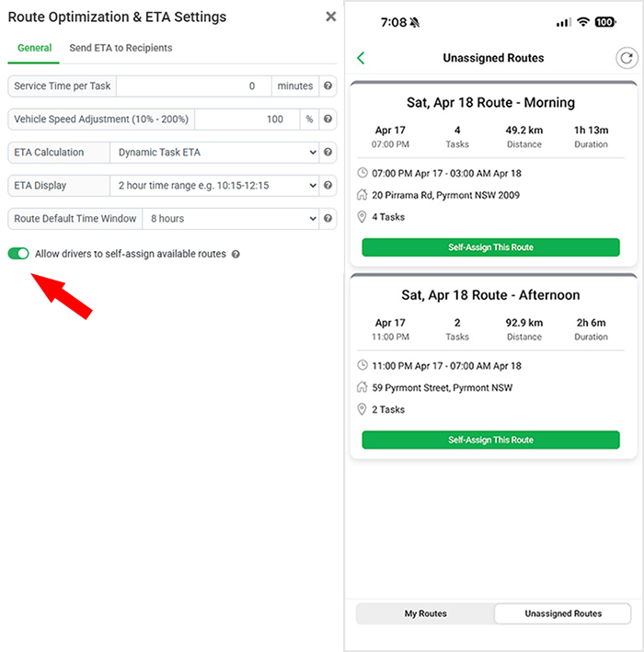Toggle Allow drivers to self-assign available routes
This screenshot has height=652, width=644.
[x=18, y=253]
